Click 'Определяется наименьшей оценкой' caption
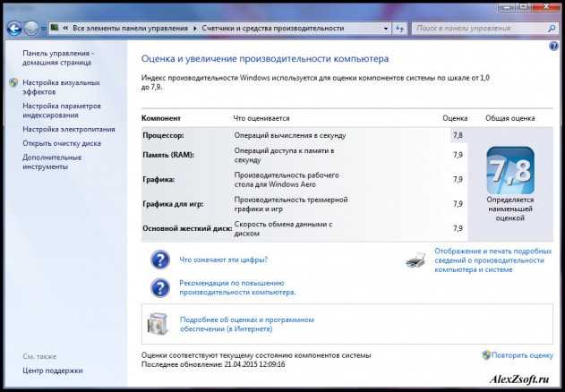This screenshot has width=565, height=392. click(509, 209)
